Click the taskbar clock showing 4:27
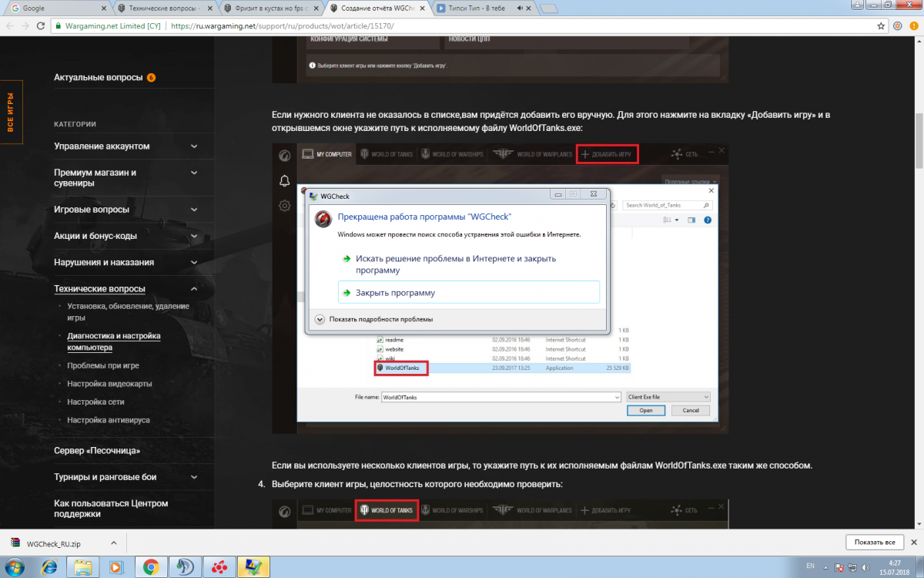The image size is (924, 578). (x=893, y=567)
